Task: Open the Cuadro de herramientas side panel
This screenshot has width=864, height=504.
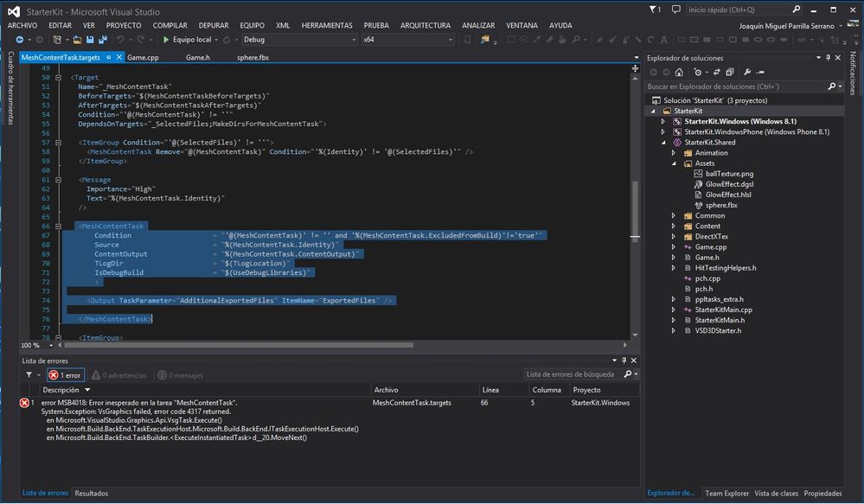Action: coord(10,87)
